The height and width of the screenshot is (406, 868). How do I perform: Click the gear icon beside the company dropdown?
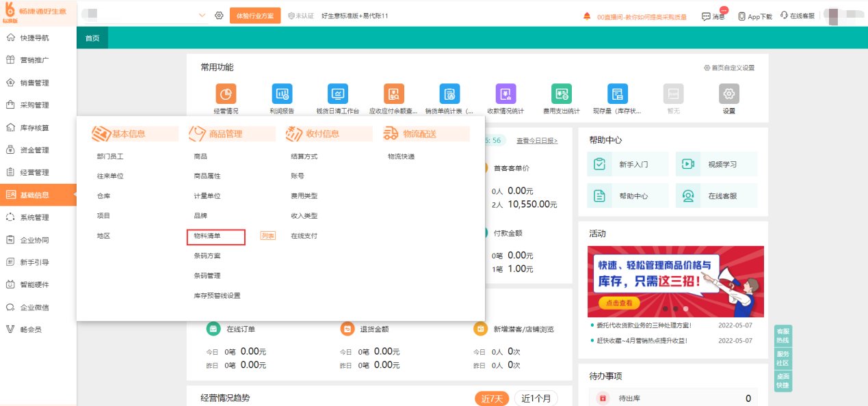click(219, 16)
